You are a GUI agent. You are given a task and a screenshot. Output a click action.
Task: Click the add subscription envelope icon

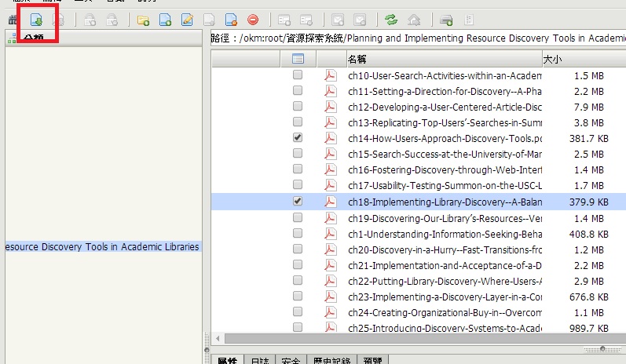pos(338,20)
